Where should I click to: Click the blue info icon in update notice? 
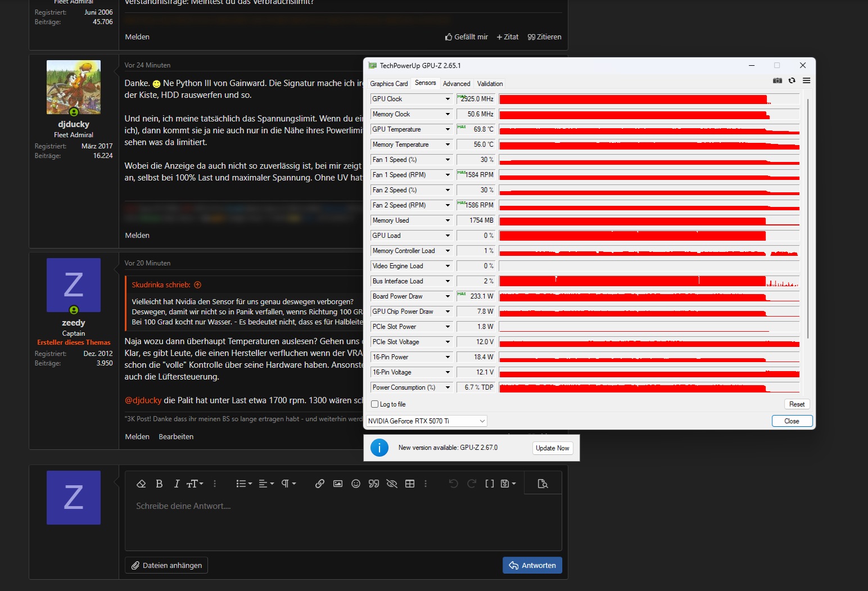(379, 448)
